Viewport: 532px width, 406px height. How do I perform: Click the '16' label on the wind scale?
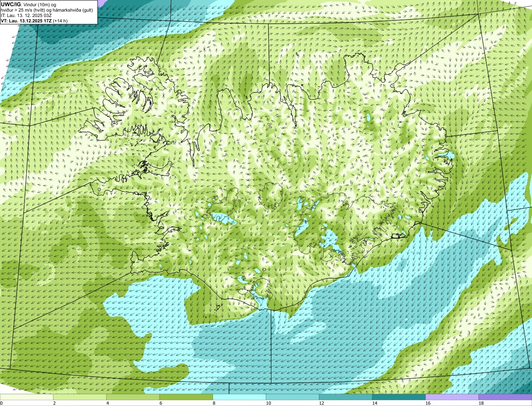coord(428,403)
